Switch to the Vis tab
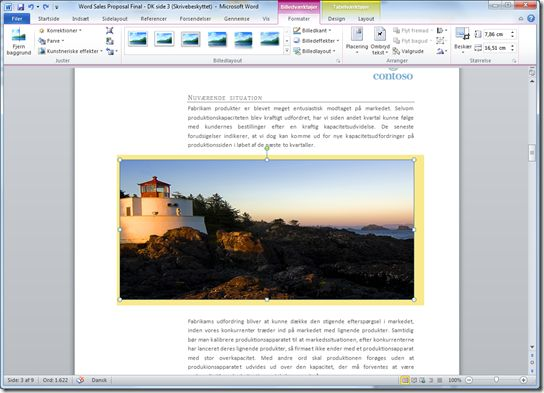The width and height of the screenshot is (544, 393). (x=266, y=19)
